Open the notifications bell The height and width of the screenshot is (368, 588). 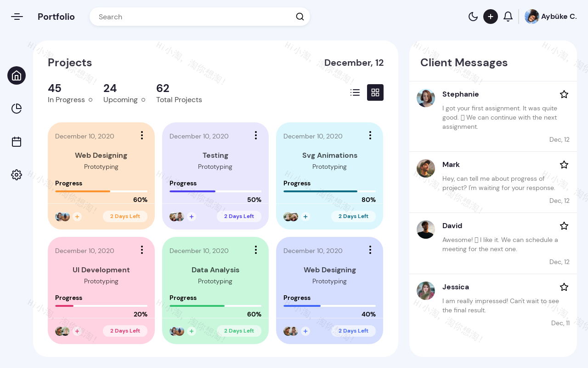click(x=508, y=17)
